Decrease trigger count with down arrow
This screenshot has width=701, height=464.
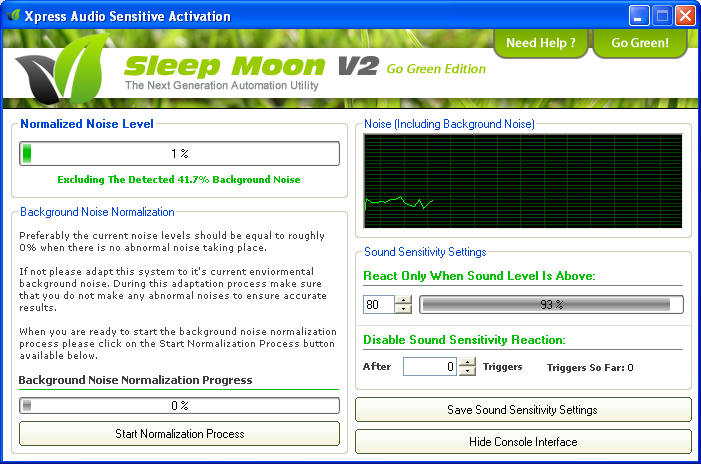coord(467,371)
